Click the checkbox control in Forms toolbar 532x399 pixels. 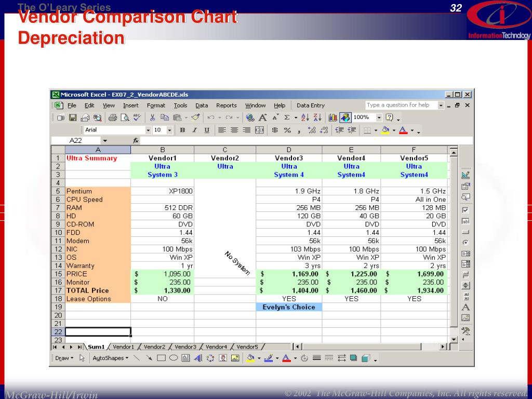[x=465, y=210]
